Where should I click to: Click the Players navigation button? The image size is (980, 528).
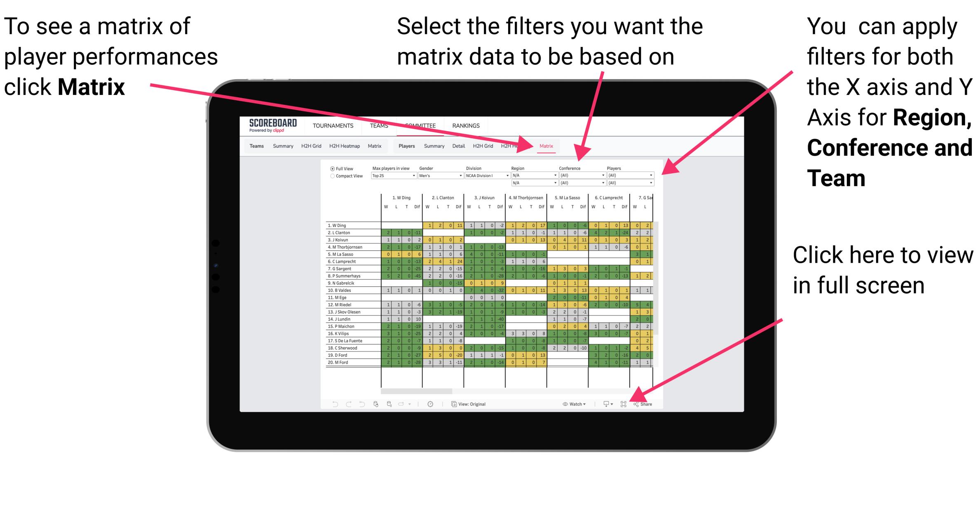coord(405,146)
